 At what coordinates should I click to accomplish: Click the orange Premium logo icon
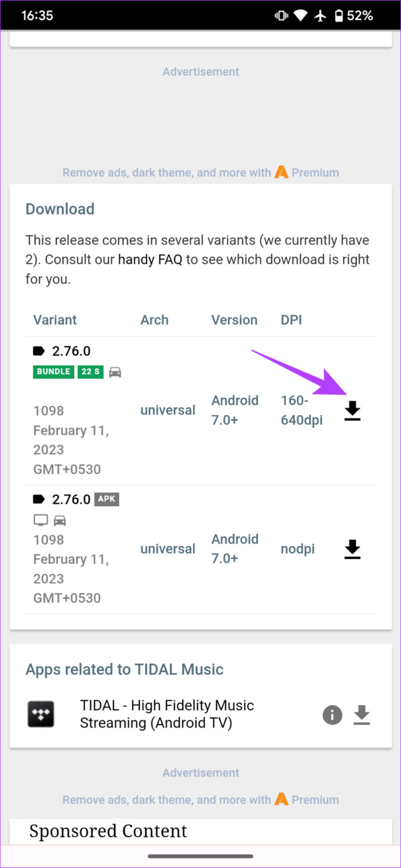tap(281, 172)
